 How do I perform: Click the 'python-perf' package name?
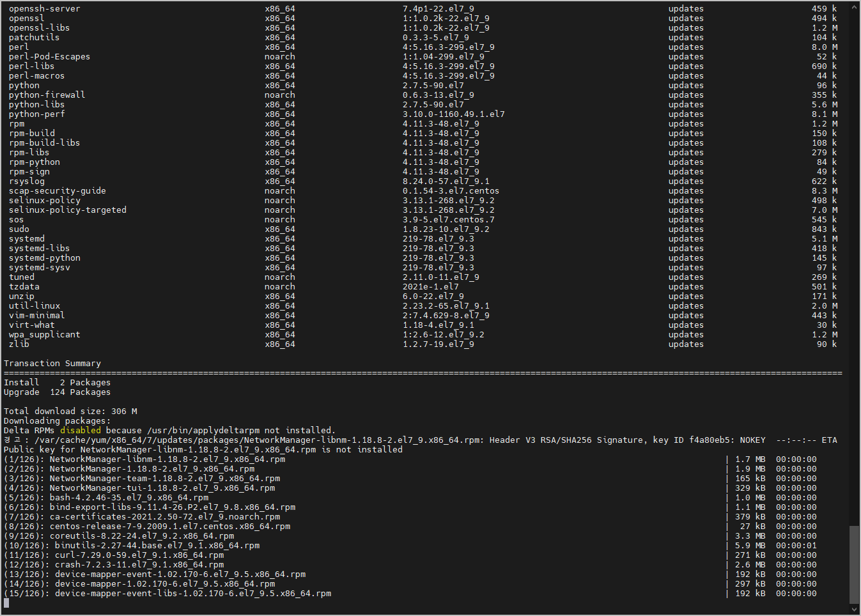coord(37,114)
